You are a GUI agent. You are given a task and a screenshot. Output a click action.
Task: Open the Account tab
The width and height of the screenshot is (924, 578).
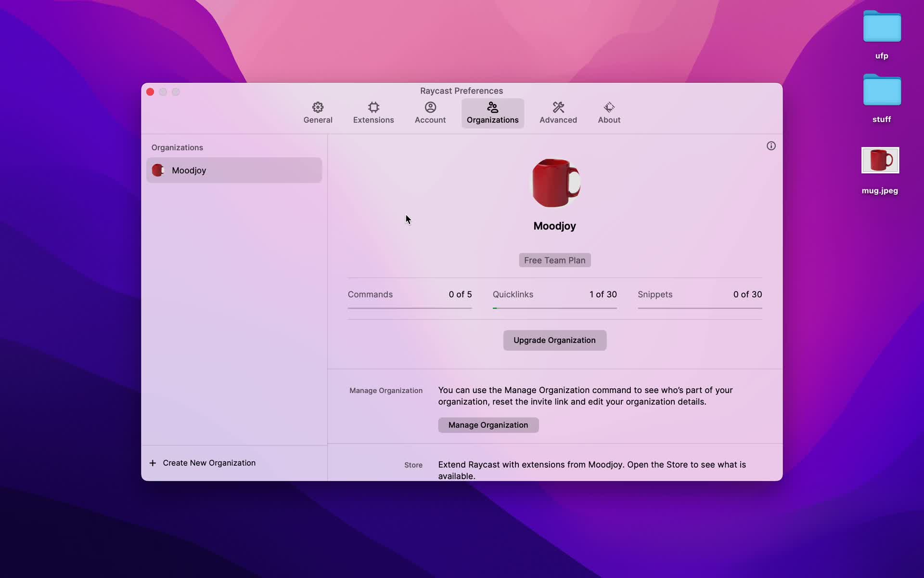click(430, 113)
